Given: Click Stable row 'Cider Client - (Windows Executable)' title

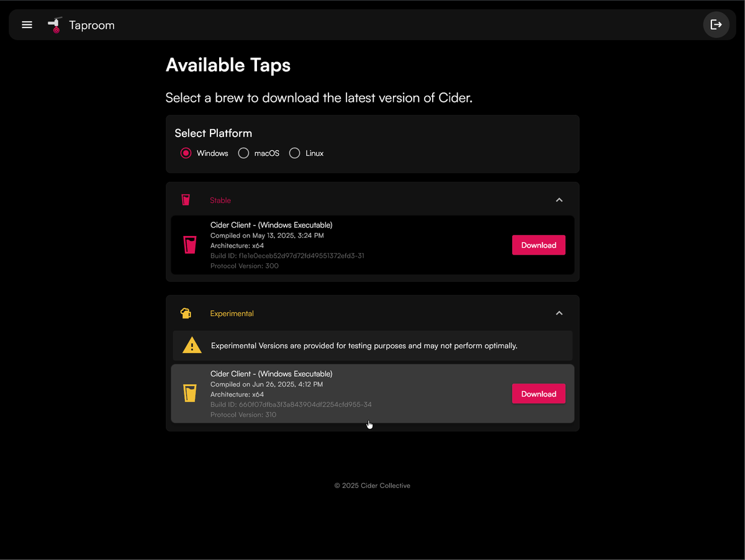Looking at the screenshot, I should point(271,225).
